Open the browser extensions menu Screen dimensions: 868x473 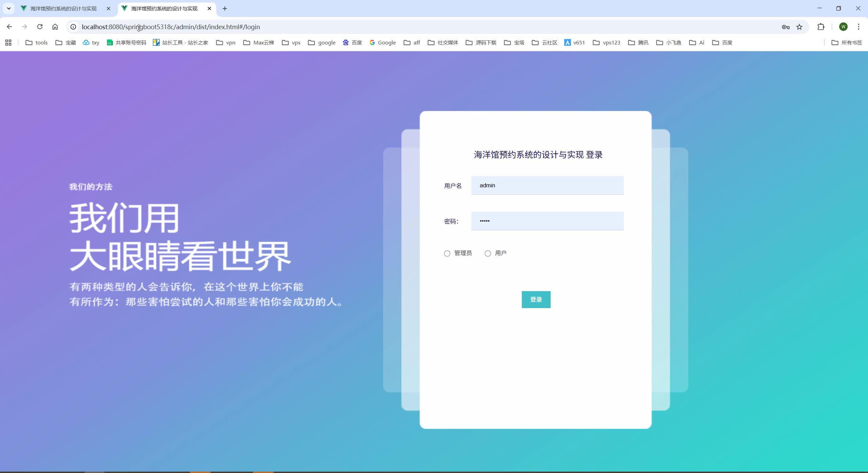pyautogui.click(x=821, y=27)
